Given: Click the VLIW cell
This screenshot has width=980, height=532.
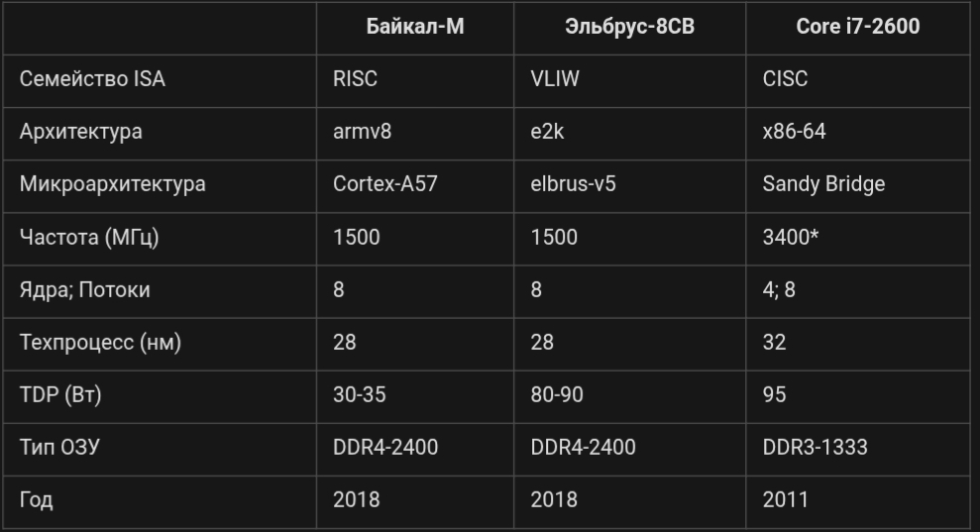Looking at the screenshot, I should click(553, 79).
